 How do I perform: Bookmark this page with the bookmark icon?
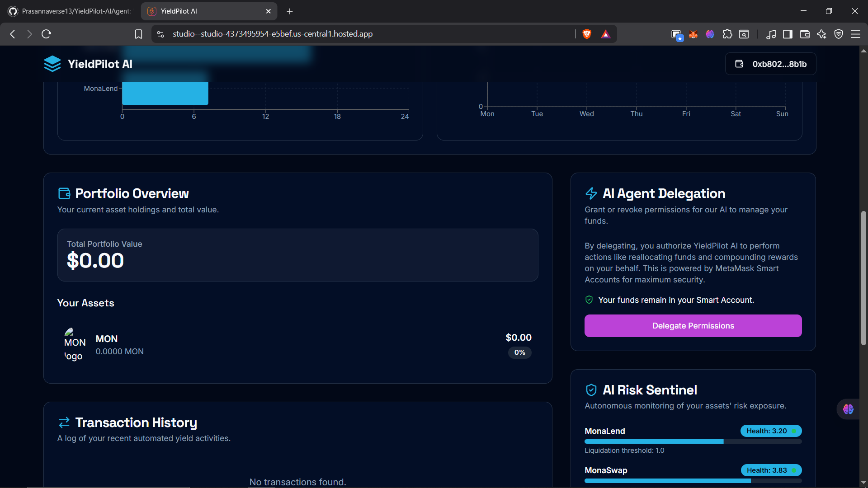[138, 34]
